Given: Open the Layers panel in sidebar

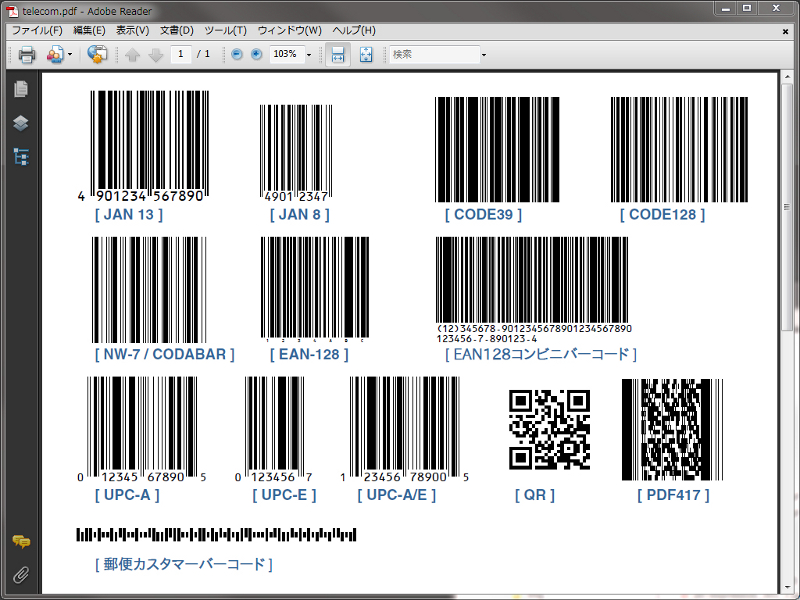Looking at the screenshot, I should click(21, 123).
